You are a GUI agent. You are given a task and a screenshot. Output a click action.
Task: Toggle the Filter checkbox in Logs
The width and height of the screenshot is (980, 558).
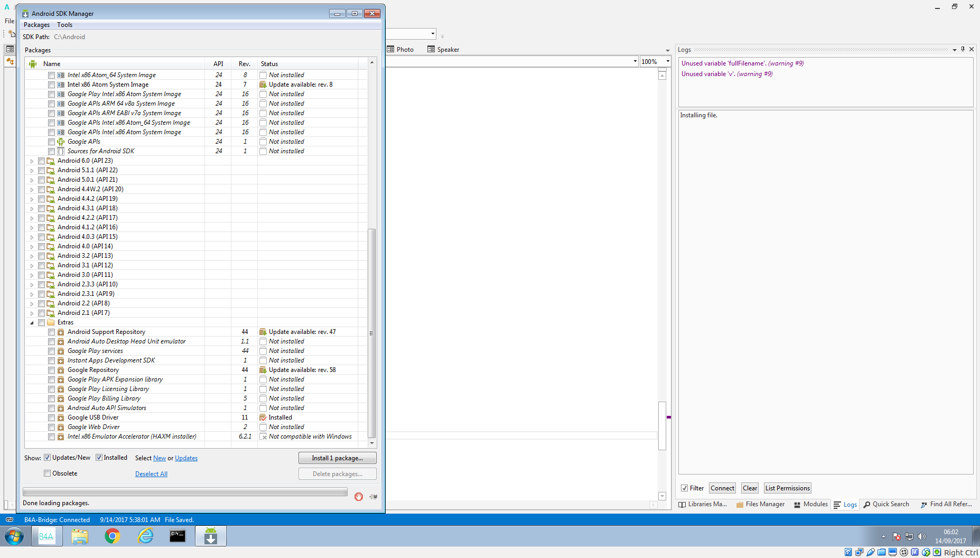pos(684,488)
